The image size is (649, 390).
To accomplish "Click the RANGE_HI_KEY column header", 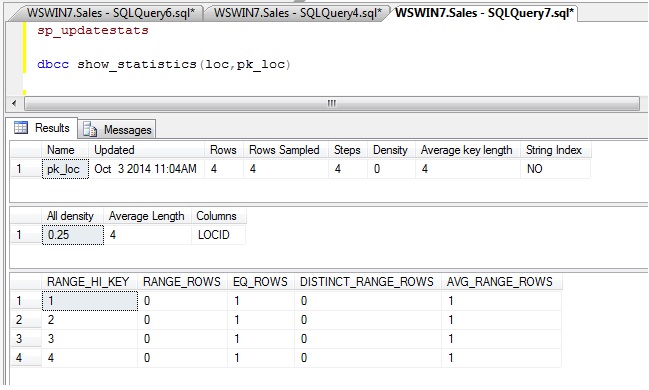I will pyautogui.click(x=89, y=282).
